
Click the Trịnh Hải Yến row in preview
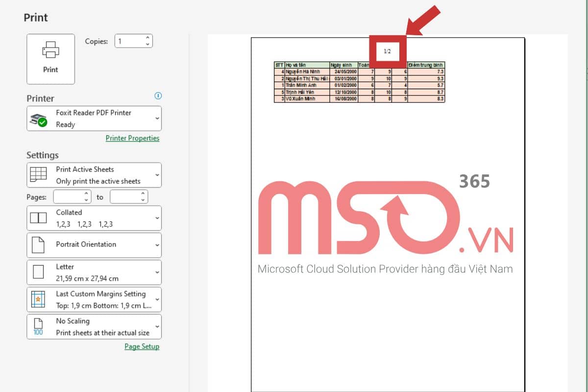coord(359,92)
